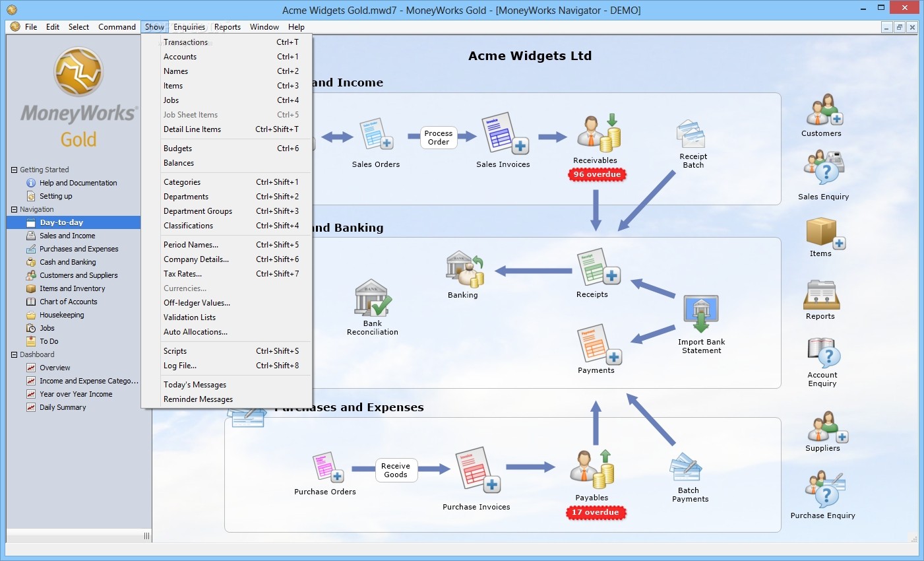Choose Tax Rates... menu entry
Screen dimensions: 924x561
(227, 274)
